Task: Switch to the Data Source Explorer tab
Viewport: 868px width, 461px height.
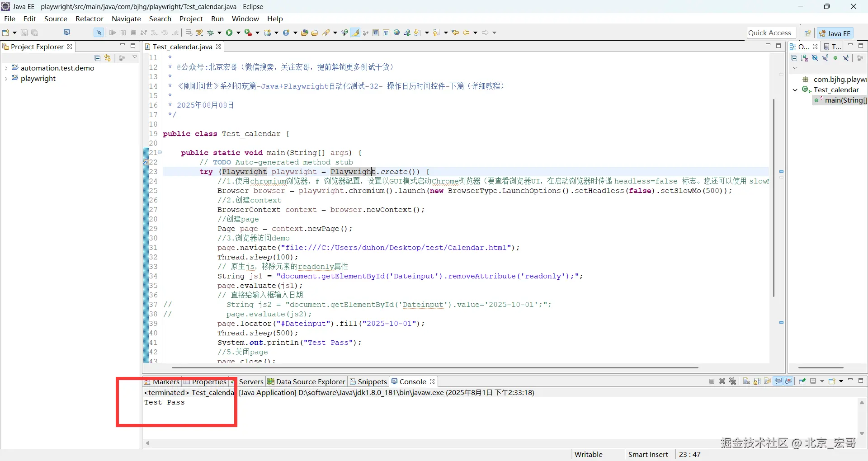Action: coord(307,382)
